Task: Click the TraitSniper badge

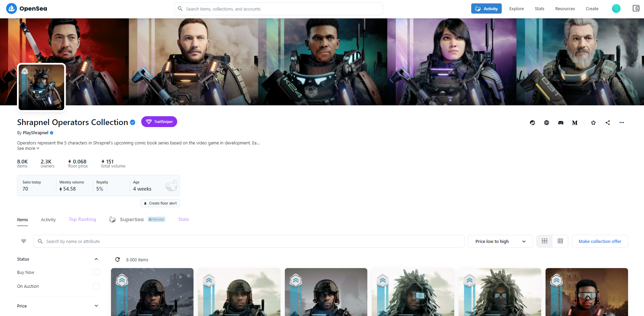Action: [x=159, y=122]
